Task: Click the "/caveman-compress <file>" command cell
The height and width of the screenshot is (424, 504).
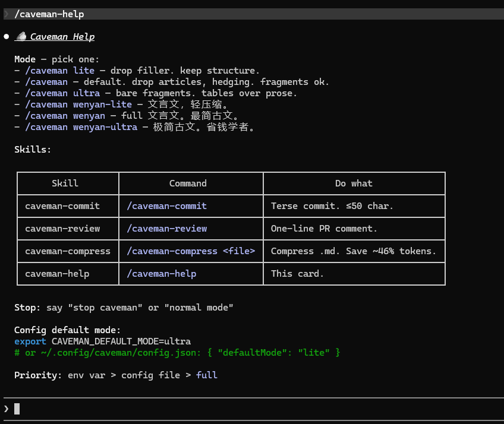Action: tap(191, 251)
